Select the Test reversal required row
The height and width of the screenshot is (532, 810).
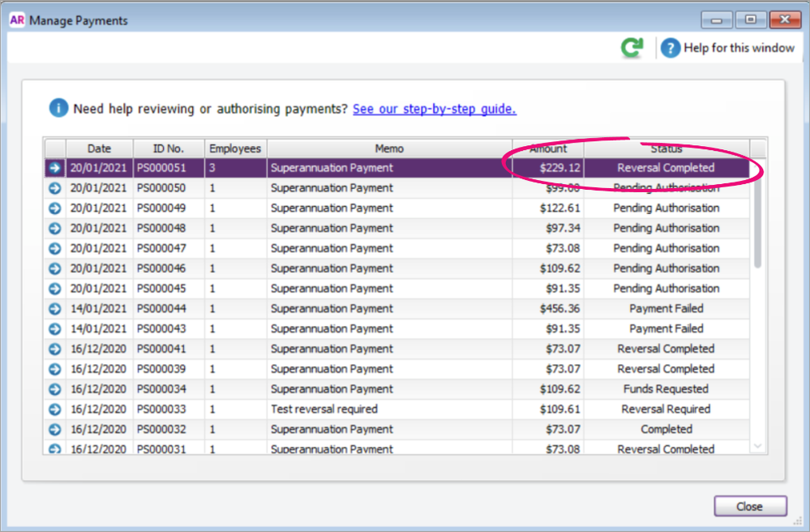tap(389, 410)
